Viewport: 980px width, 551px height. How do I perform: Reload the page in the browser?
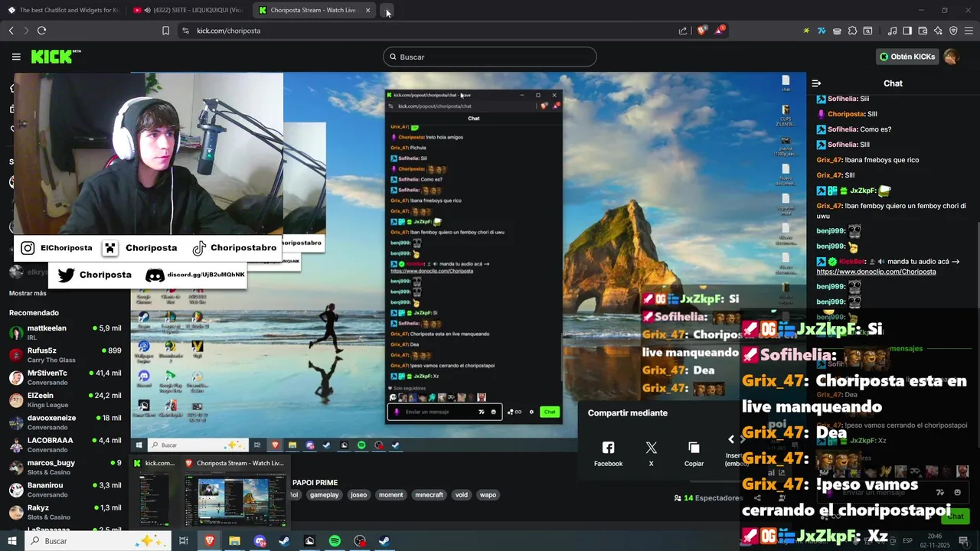pyautogui.click(x=41, y=31)
